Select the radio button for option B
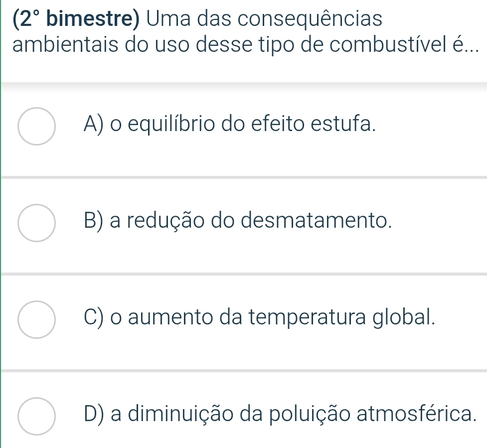The height and width of the screenshot is (448, 487). 36,223
